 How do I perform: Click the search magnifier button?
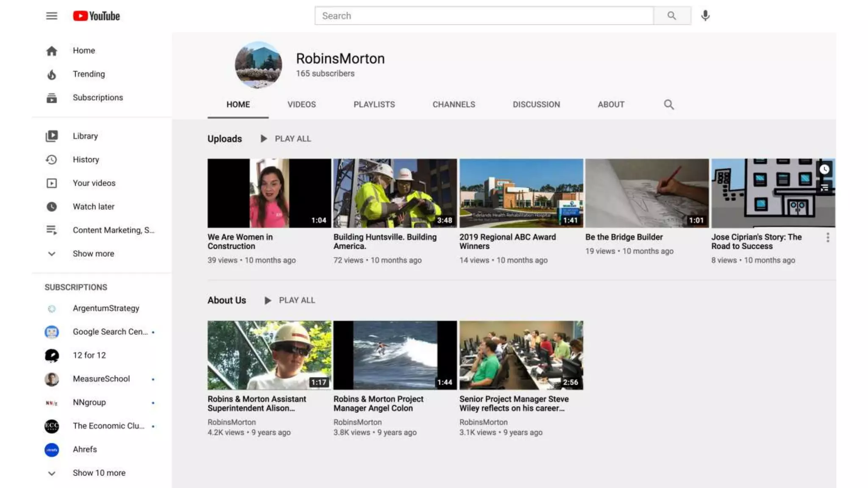click(672, 16)
